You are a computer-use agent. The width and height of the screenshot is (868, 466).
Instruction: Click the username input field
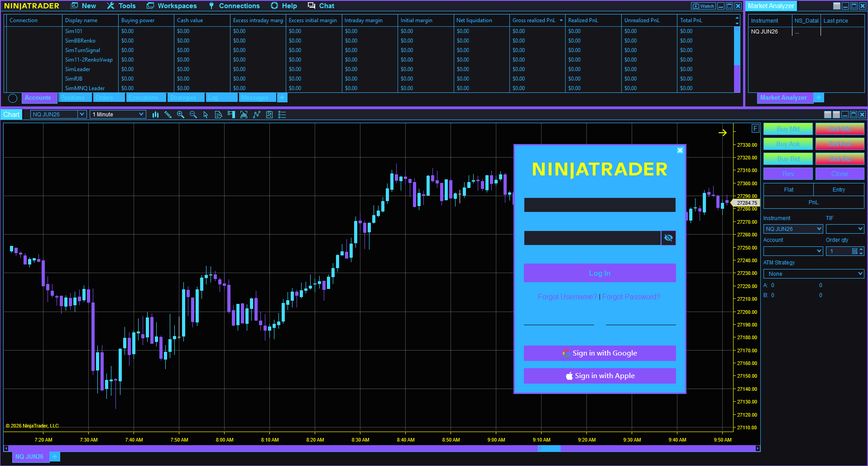pyautogui.click(x=600, y=205)
